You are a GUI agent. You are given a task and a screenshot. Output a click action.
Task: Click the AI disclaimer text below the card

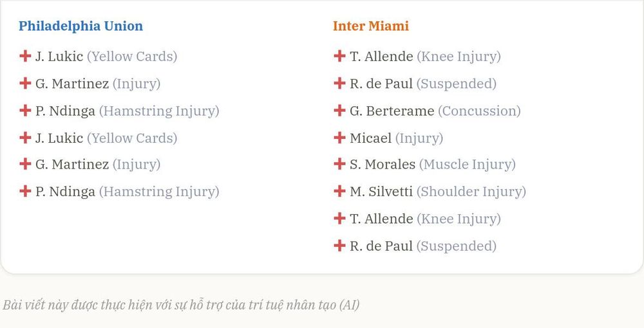coord(181,305)
